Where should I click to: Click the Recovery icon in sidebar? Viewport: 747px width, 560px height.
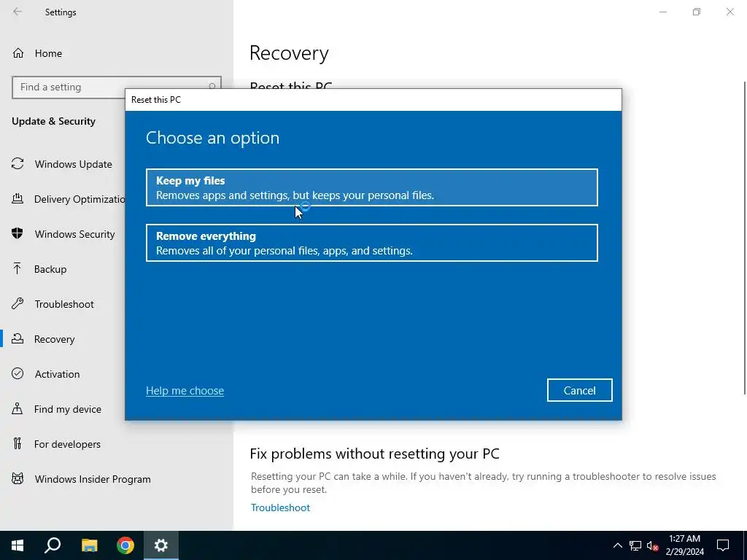pyautogui.click(x=18, y=338)
